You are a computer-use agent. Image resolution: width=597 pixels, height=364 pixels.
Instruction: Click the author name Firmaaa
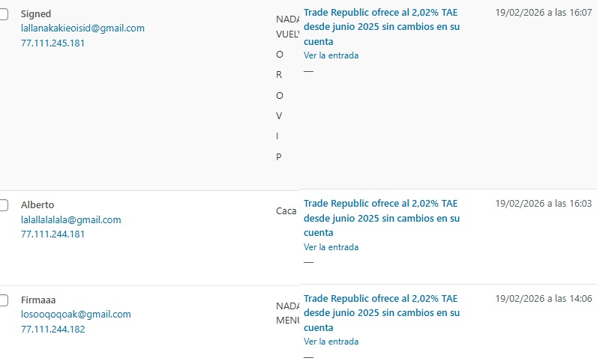click(38, 300)
